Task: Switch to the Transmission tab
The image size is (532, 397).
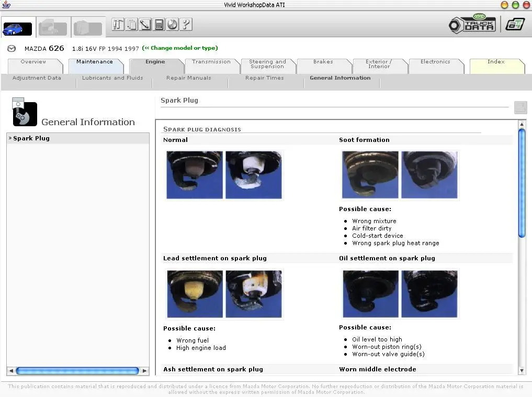Action: click(x=211, y=62)
